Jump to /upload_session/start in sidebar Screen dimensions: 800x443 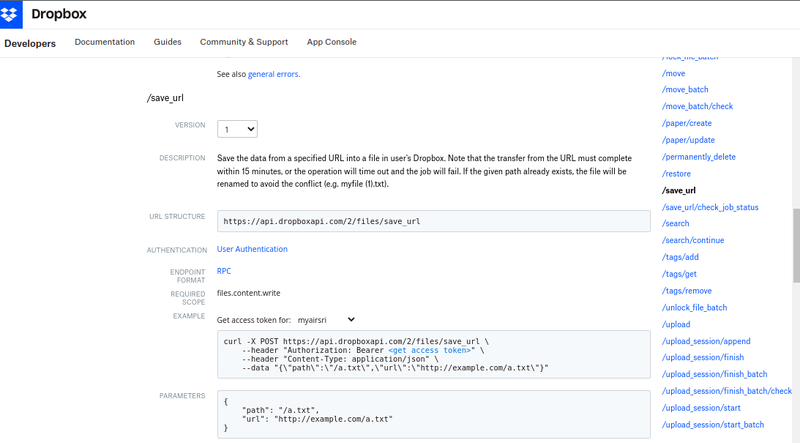pos(701,408)
